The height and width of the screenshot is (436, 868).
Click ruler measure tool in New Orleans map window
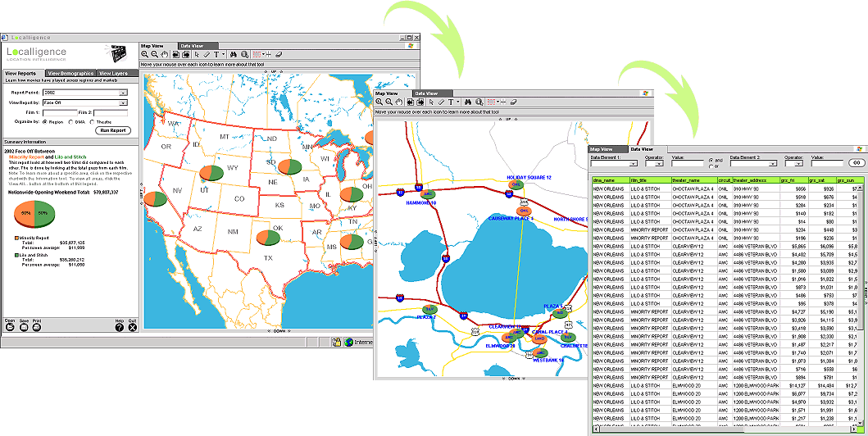pos(441,102)
